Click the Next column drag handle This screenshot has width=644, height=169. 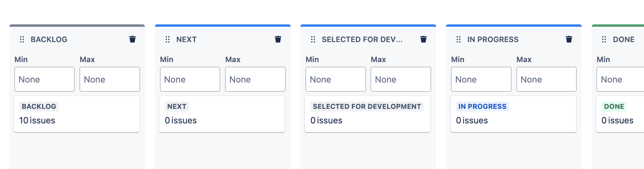167,39
